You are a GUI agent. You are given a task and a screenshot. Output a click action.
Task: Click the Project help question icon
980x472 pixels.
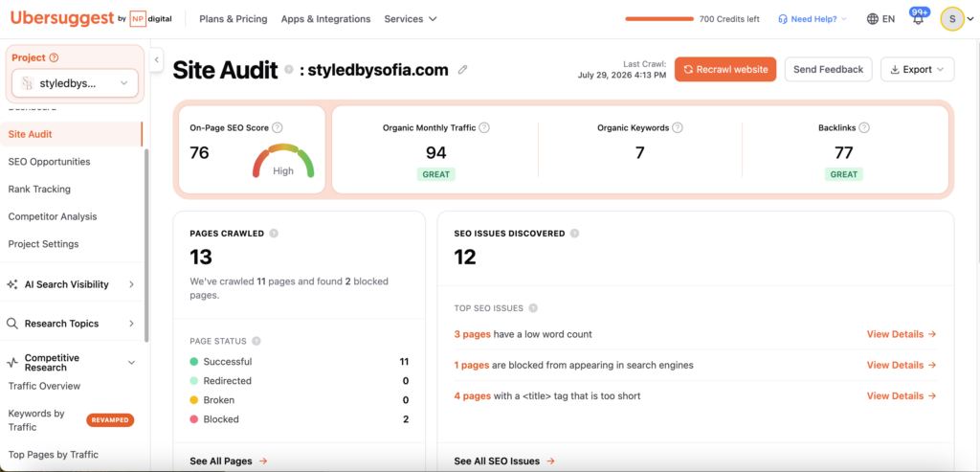(x=54, y=57)
